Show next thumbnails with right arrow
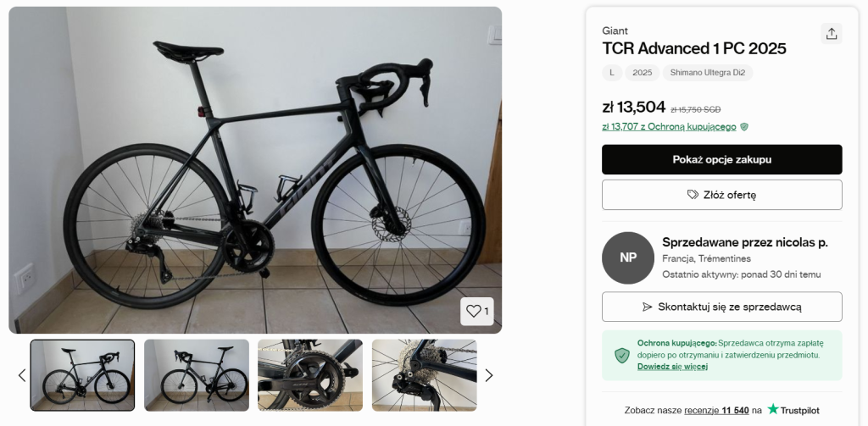 [488, 375]
